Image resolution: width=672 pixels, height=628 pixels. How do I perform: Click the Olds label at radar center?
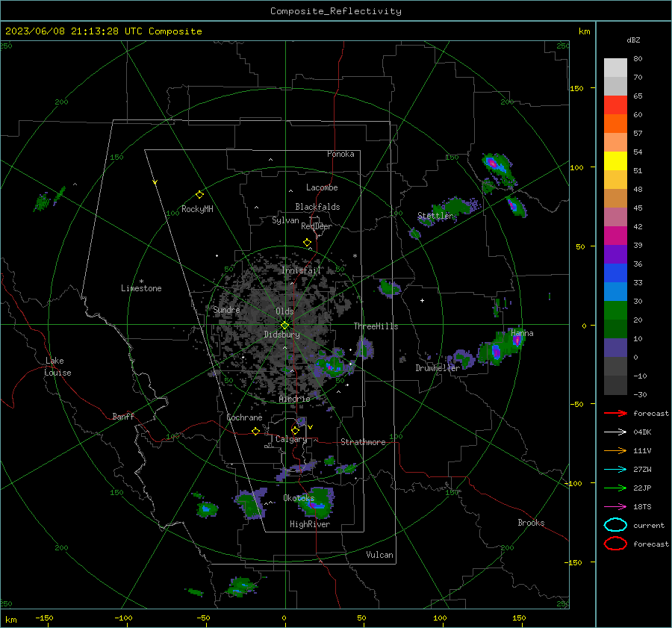[284, 311]
